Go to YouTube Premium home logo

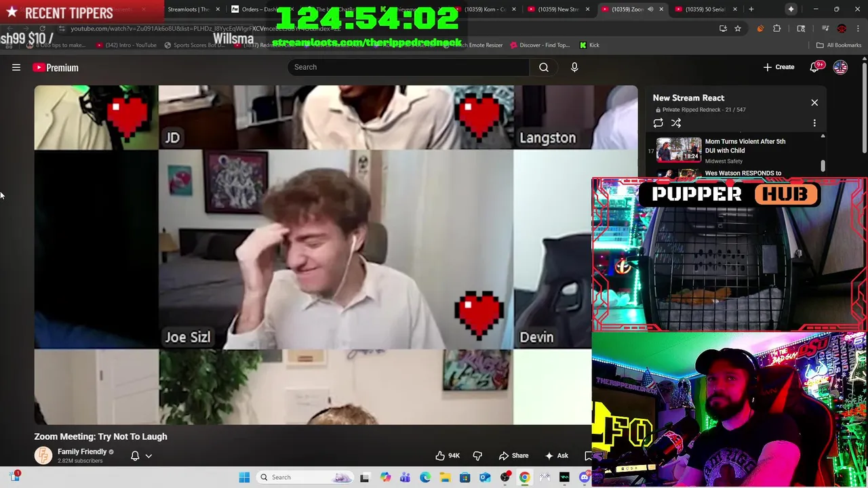(x=56, y=67)
